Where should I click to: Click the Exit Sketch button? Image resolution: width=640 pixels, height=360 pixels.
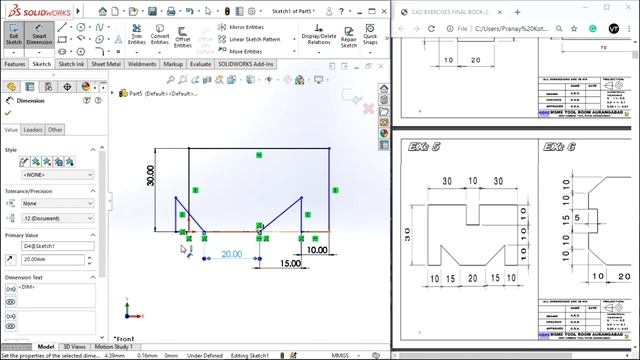pos(13,35)
